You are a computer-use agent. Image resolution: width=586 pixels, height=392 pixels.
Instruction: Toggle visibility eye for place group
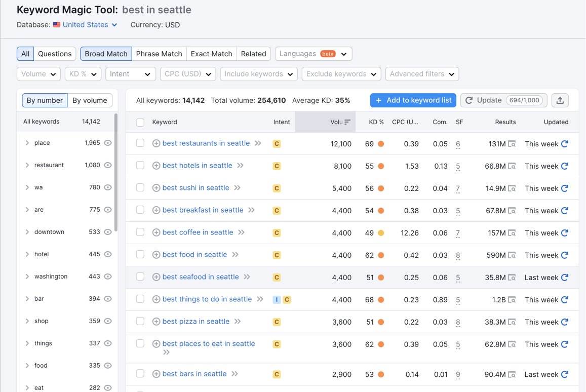(x=108, y=143)
